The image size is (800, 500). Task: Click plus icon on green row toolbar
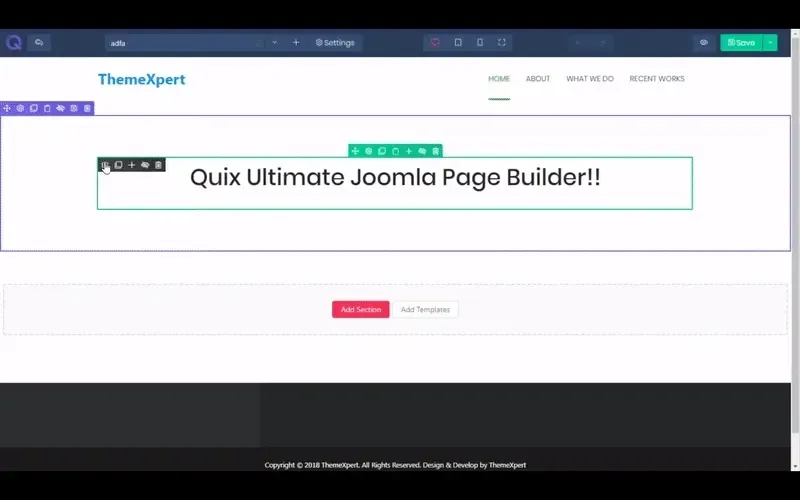click(x=409, y=151)
